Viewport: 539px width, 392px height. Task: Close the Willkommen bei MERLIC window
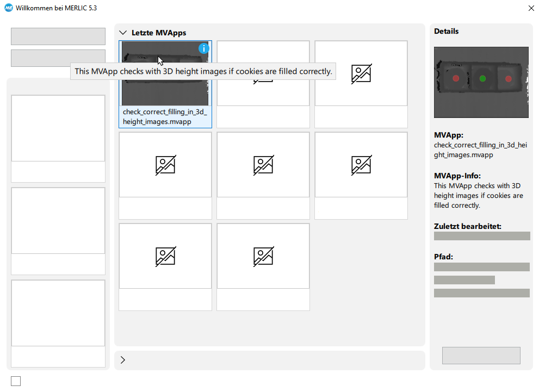pyautogui.click(x=531, y=8)
